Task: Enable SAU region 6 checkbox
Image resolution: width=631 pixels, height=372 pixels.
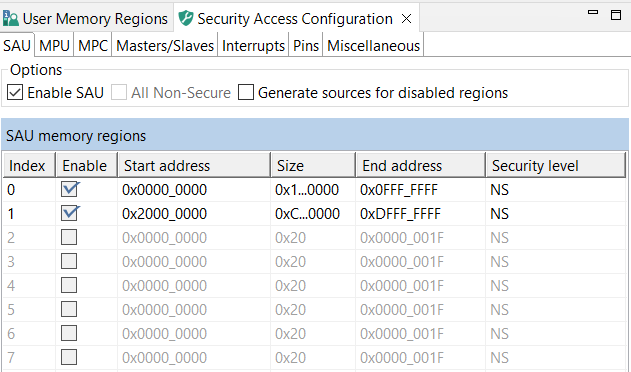Action: (69, 333)
